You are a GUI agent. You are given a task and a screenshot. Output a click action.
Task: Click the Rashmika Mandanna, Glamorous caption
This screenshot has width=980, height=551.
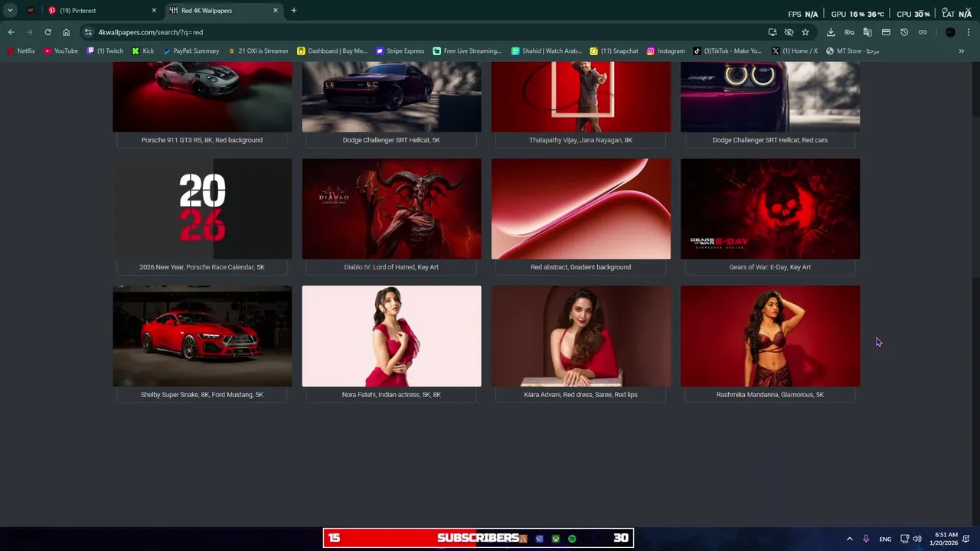pos(770,395)
